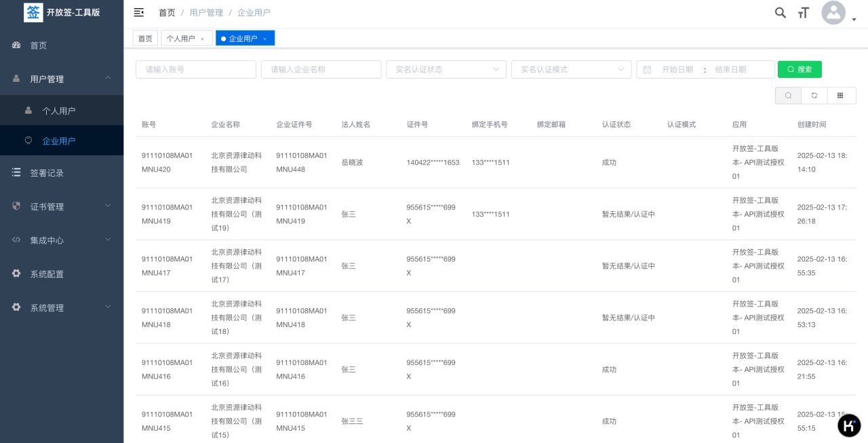This screenshot has height=443, width=868.
Task: Click the ID number 140422*****1653
Action: (433, 163)
